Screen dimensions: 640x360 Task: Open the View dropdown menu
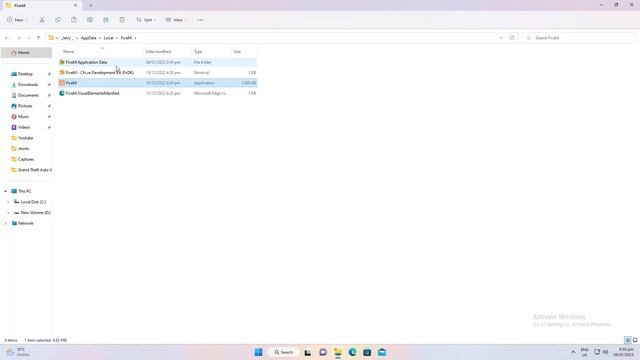(176, 20)
